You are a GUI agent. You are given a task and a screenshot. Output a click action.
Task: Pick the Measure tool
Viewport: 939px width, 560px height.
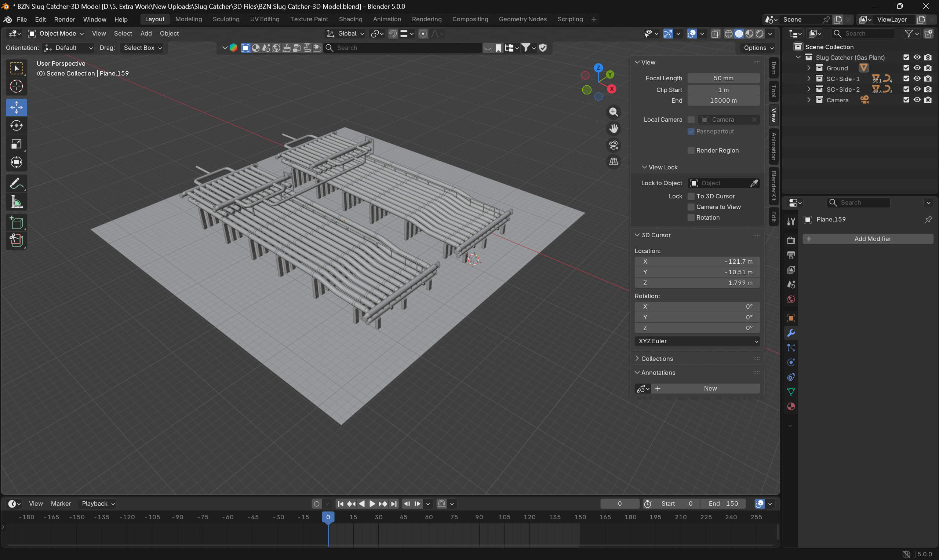(16, 202)
